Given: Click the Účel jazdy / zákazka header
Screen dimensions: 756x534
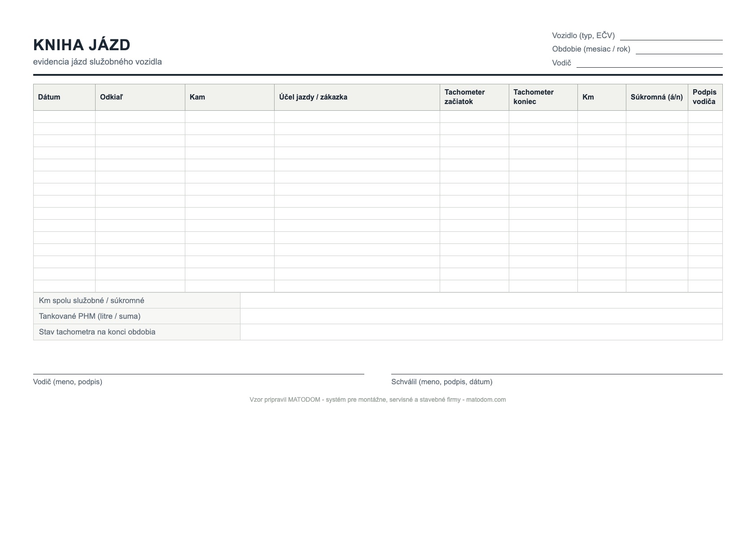Looking at the screenshot, I should tap(357, 97).
